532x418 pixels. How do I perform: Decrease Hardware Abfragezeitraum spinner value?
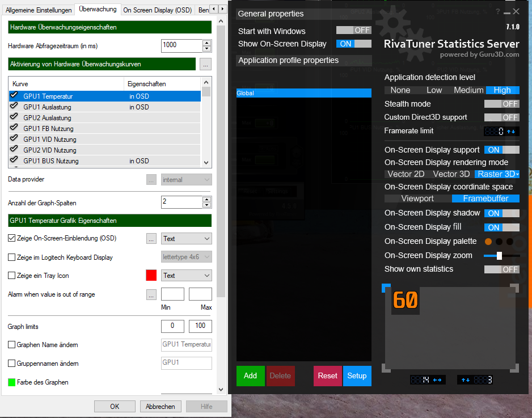tap(206, 49)
